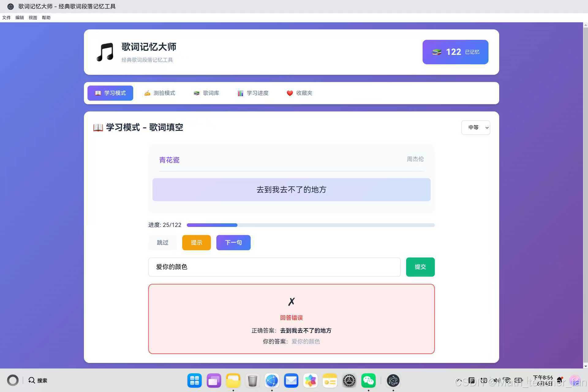Image resolution: width=588 pixels, height=392 pixels.
Task: Click the open book icon beside the 学习模式 heading
Action: click(98, 127)
